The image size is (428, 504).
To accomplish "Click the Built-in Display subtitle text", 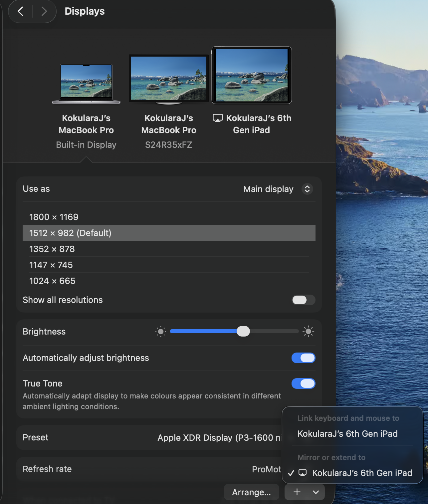I will point(86,145).
